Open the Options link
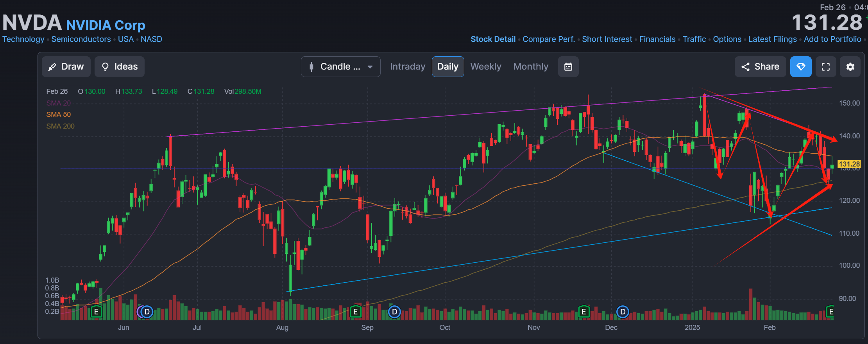Screen dimensions: 868x344 click(x=727, y=39)
